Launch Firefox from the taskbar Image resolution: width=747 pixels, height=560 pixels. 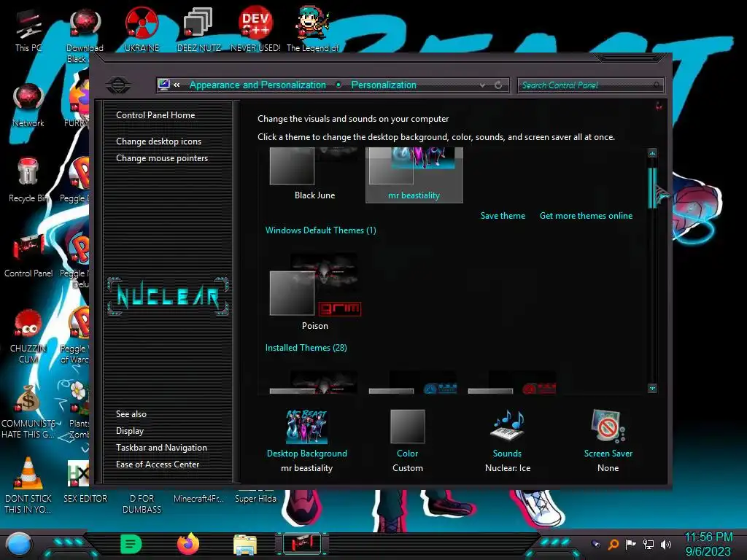pyautogui.click(x=187, y=544)
